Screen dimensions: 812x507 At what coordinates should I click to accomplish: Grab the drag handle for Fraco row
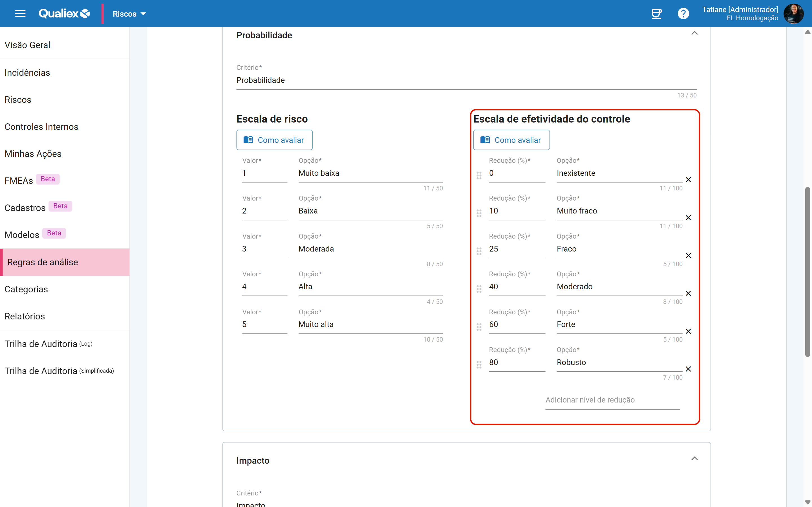[479, 251]
